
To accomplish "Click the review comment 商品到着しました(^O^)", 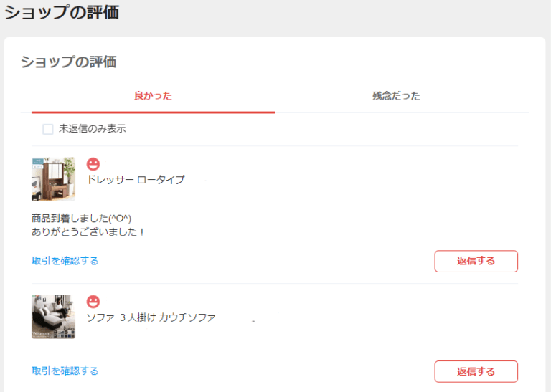I will pos(82,218).
